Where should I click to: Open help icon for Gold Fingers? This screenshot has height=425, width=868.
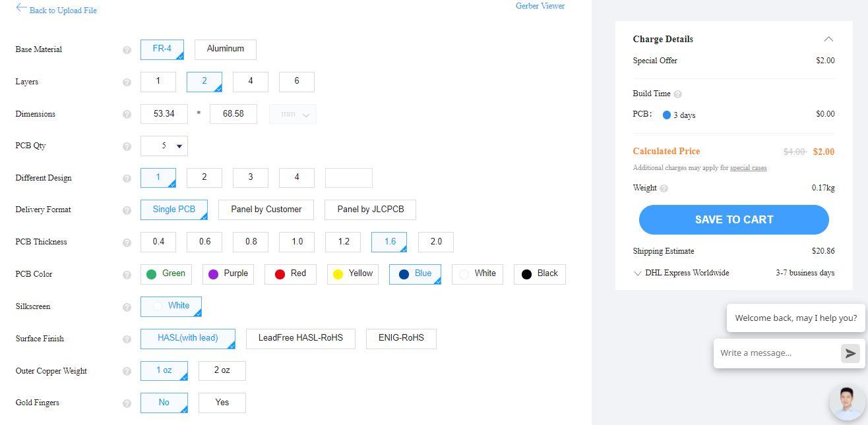click(x=127, y=403)
